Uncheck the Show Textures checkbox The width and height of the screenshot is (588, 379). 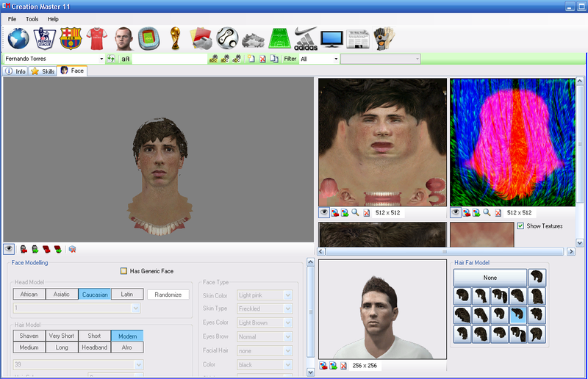click(520, 225)
